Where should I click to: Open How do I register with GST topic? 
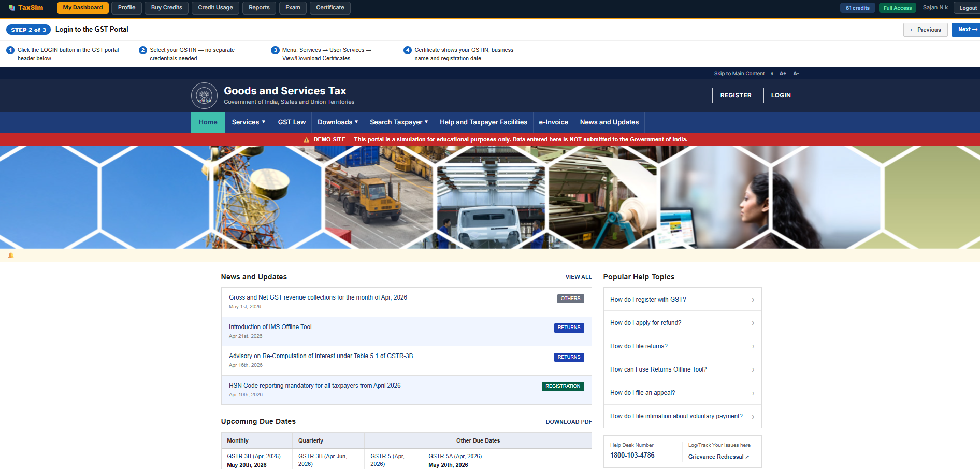coord(682,300)
